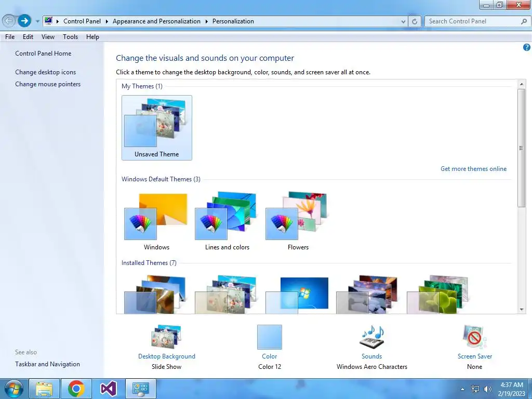The height and width of the screenshot is (399, 532).
Task: Open the Screen Saver icon
Action: (475, 337)
